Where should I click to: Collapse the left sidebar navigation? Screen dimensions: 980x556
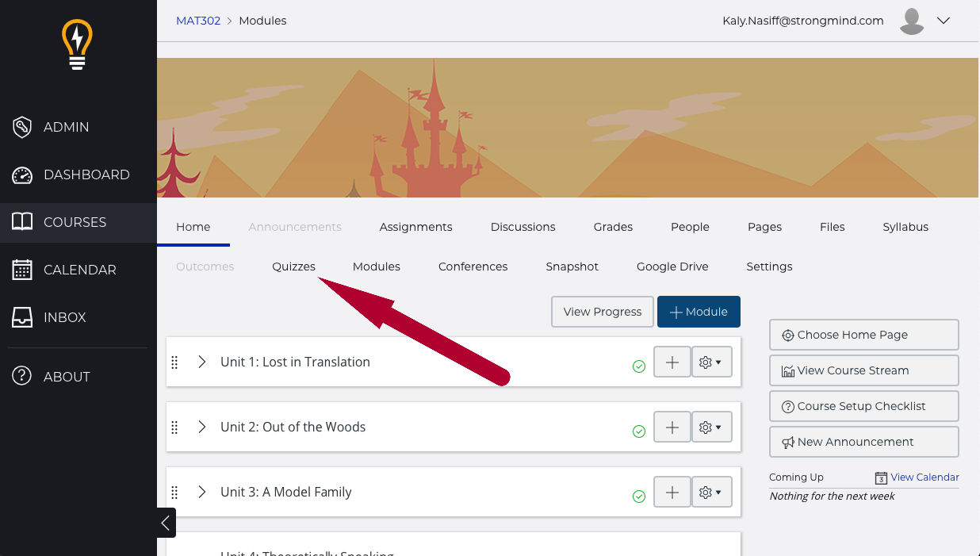[165, 523]
